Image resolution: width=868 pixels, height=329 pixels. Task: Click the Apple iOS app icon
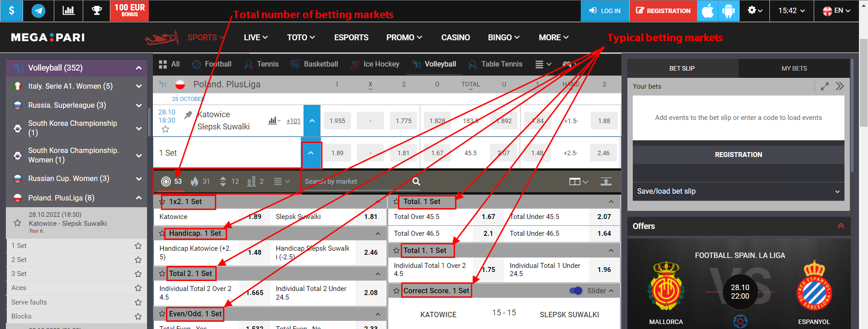[707, 10]
